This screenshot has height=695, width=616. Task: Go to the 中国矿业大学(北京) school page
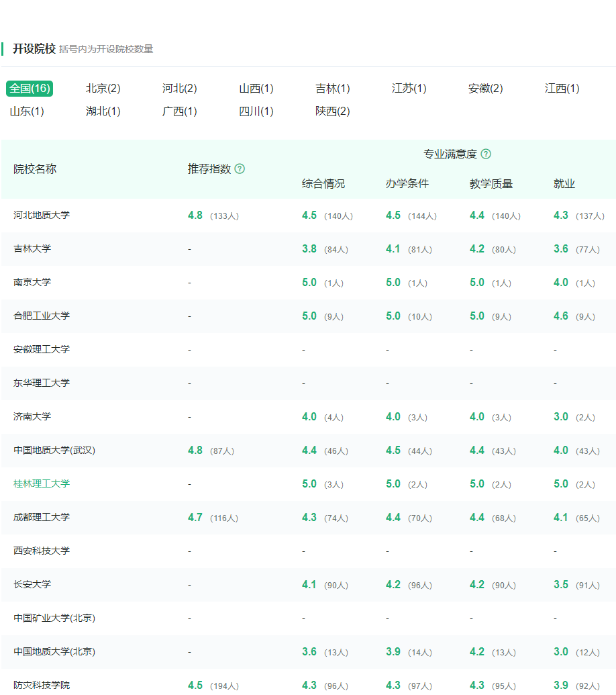click(54, 618)
